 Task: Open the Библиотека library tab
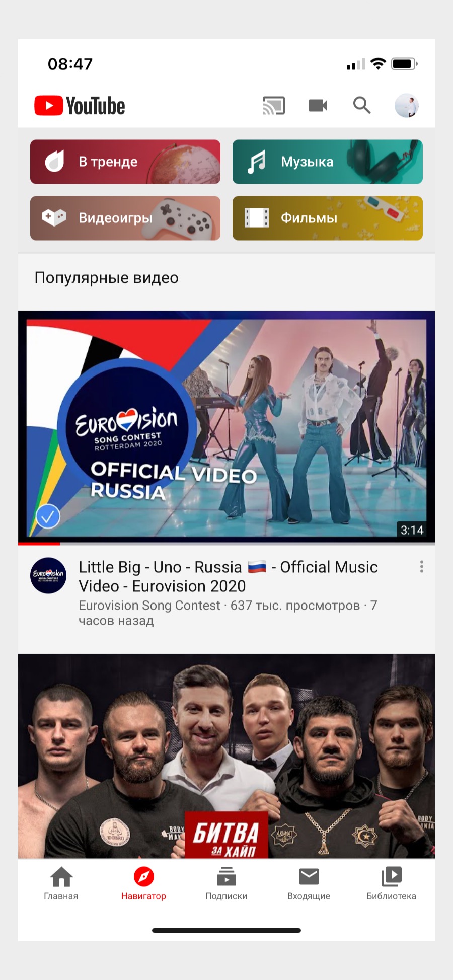(x=391, y=884)
